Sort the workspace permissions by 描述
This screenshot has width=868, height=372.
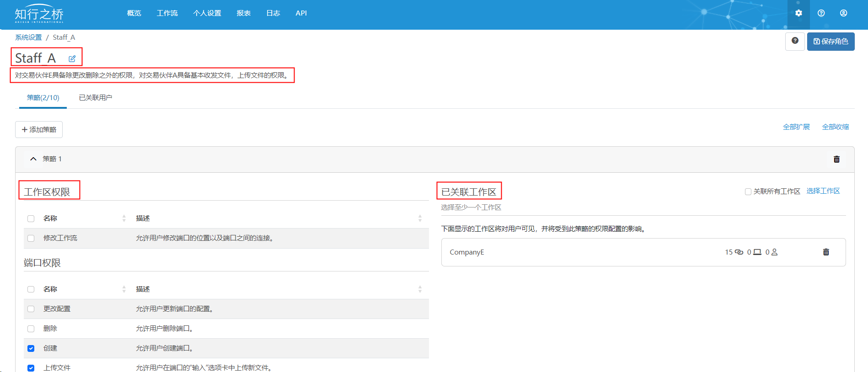click(420, 218)
